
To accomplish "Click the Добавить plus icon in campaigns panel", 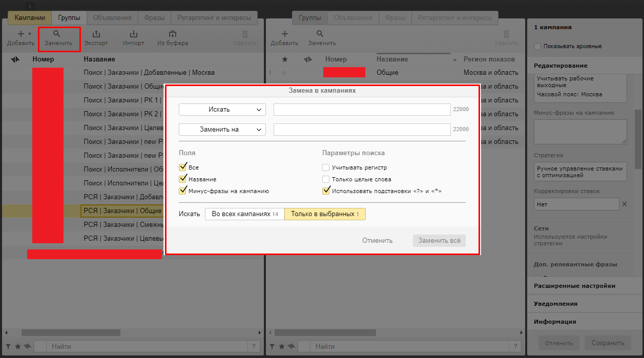I will pos(21,34).
